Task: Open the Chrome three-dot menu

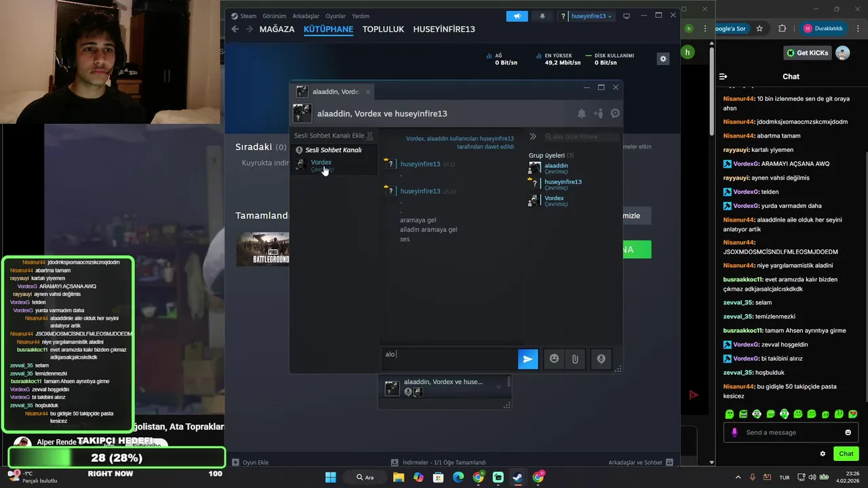Action: pyautogui.click(x=857, y=28)
